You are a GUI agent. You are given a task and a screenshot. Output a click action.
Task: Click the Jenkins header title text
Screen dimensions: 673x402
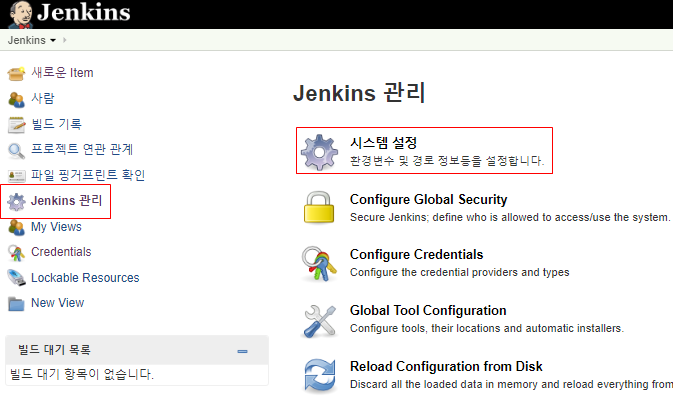[x=84, y=12]
